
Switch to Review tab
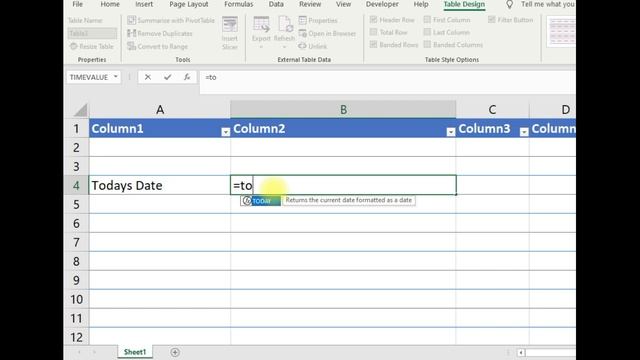[310, 4]
